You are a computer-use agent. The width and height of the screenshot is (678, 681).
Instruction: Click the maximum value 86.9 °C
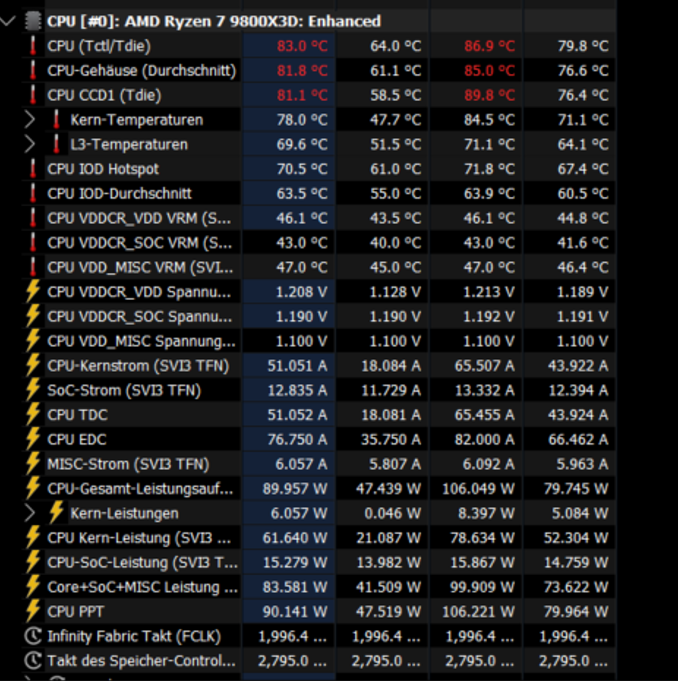click(x=489, y=46)
